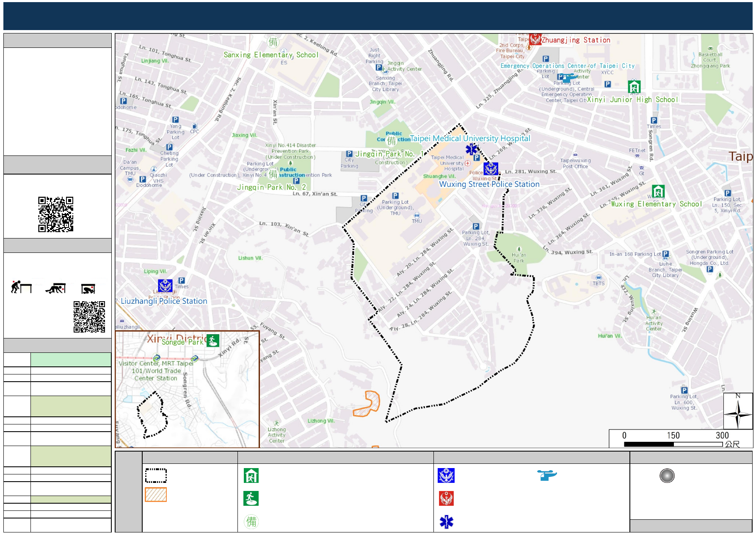
Task: Click the TBTS label on the map
Action: pos(599,283)
